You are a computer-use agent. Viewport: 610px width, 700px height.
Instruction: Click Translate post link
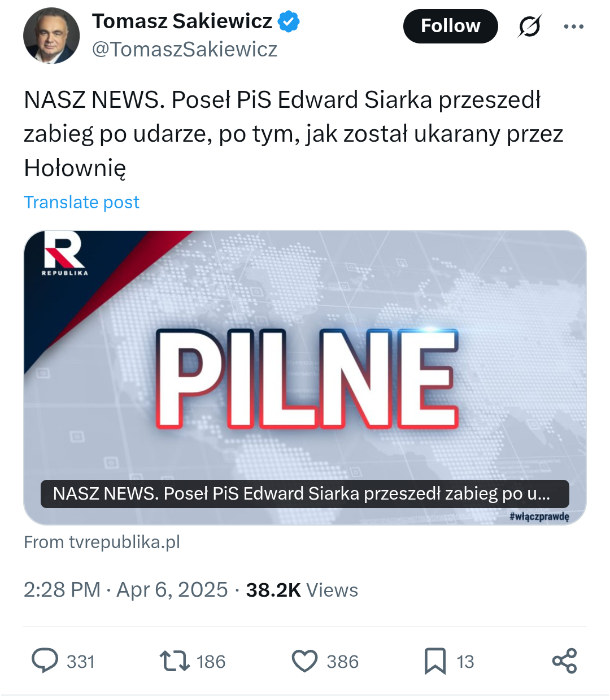coord(81,202)
